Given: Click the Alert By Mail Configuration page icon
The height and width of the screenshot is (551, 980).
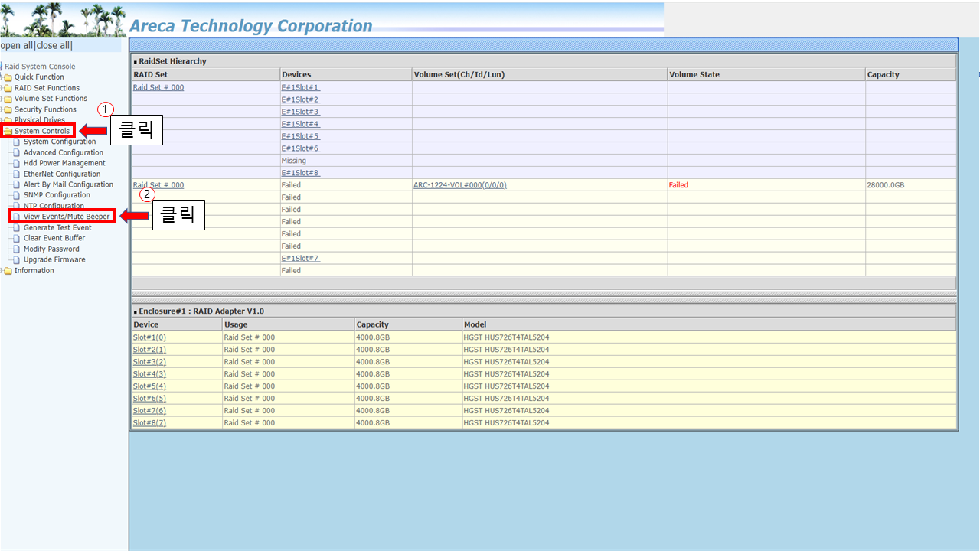Looking at the screenshot, I should click(x=17, y=184).
